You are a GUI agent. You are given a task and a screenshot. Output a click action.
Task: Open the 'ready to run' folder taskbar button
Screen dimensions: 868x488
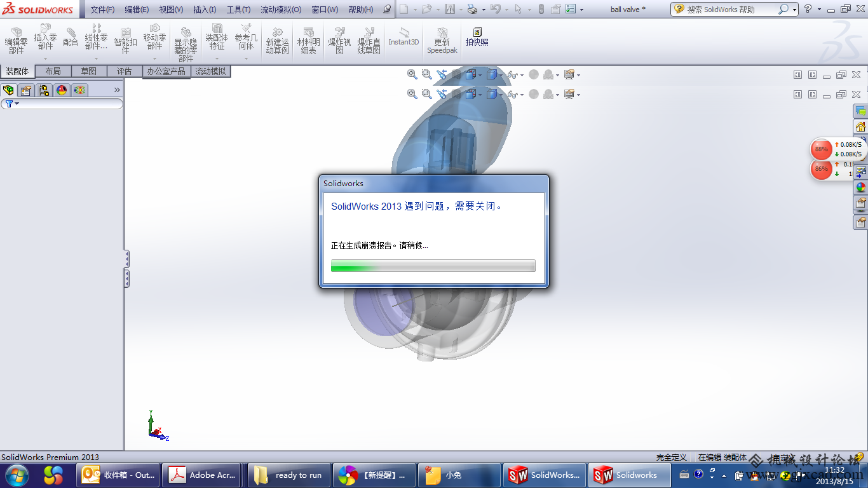[x=289, y=475]
